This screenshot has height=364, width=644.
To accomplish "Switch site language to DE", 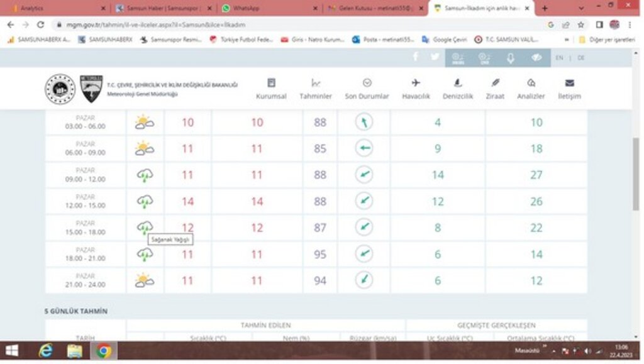I will [580, 58].
